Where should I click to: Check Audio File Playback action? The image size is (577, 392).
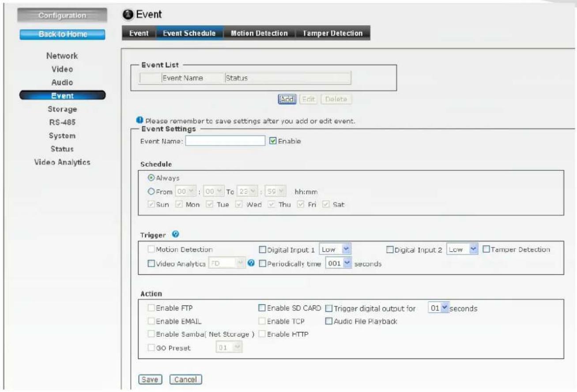329,321
